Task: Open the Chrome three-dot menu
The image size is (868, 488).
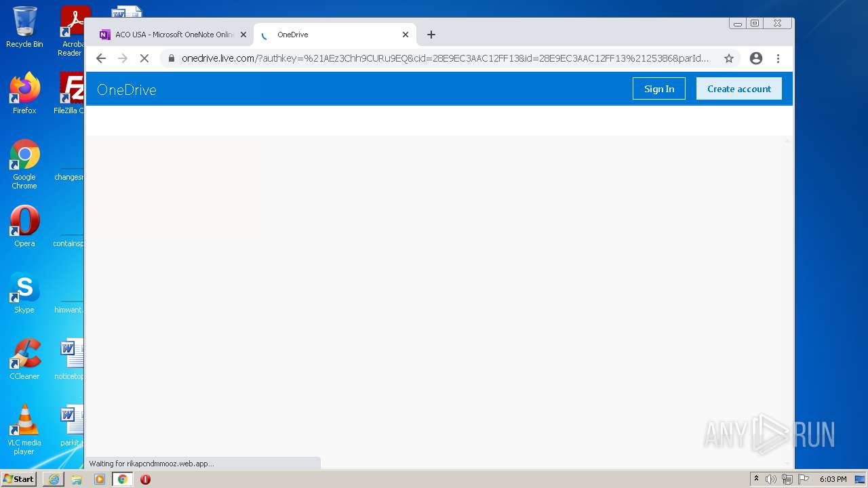Action: (778, 58)
